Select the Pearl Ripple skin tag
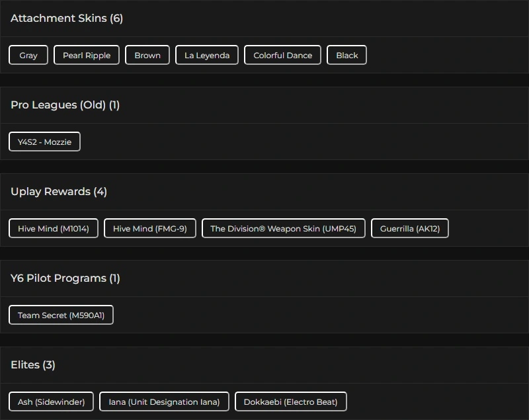Viewport: 529px width, 420px height. coord(87,55)
